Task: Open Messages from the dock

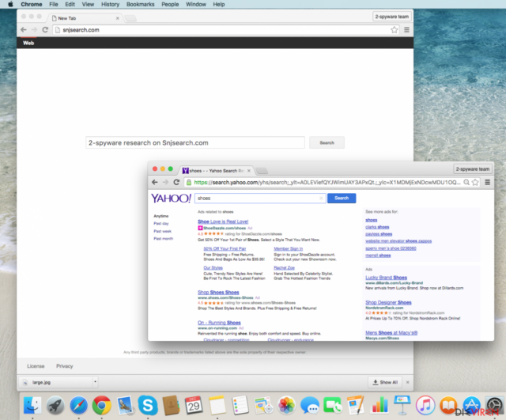Action: click(x=309, y=405)
